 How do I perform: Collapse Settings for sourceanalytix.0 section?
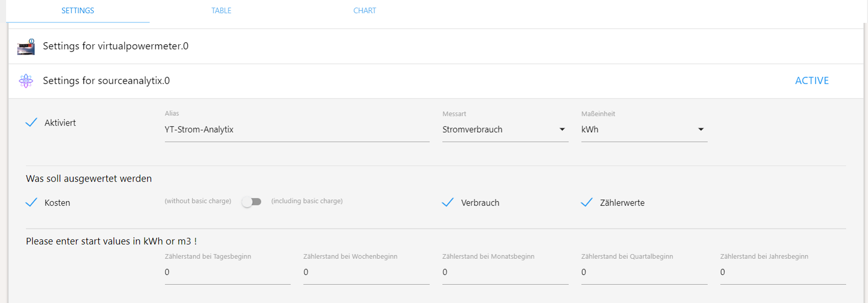[x=106, y=81]
